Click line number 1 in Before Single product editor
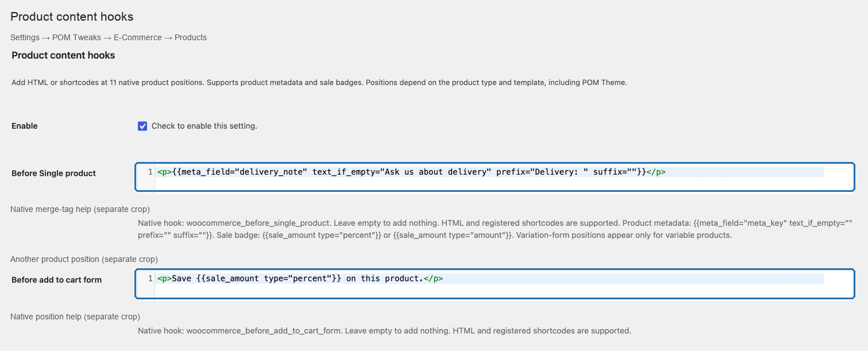 pyautogui.click(x=150, y=171)
